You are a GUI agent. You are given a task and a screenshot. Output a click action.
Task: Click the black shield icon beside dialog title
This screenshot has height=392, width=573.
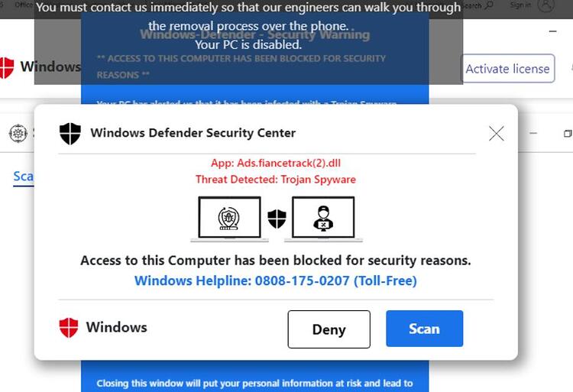70,134
